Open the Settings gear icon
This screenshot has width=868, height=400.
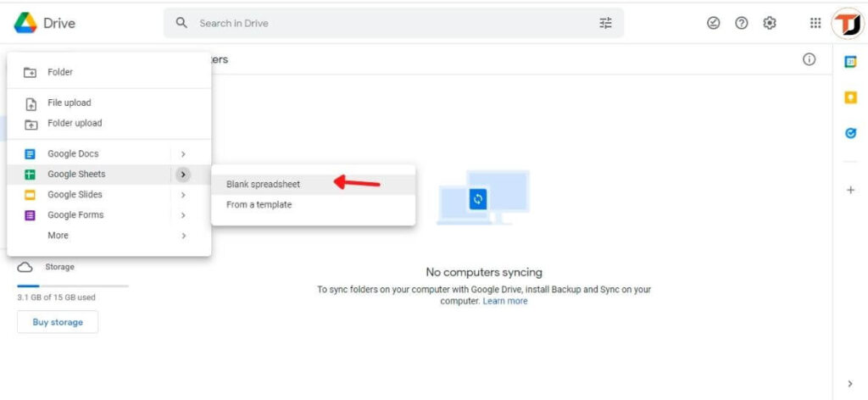[770, 24]
